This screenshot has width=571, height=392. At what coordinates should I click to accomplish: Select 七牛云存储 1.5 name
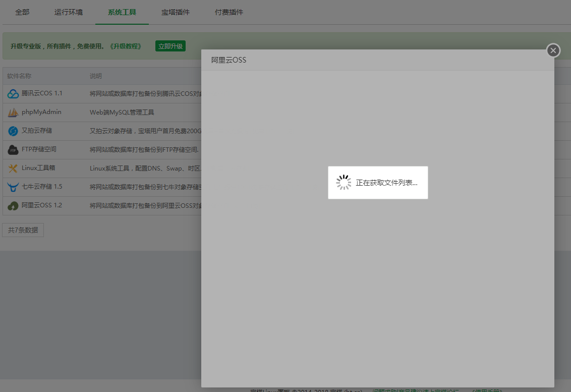coord(42,187)
